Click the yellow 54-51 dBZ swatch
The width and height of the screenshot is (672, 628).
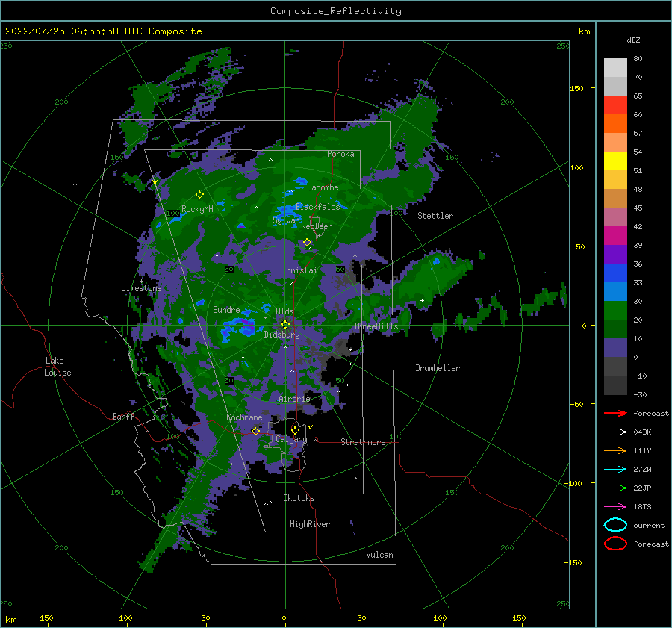click(x=615, y=161)
